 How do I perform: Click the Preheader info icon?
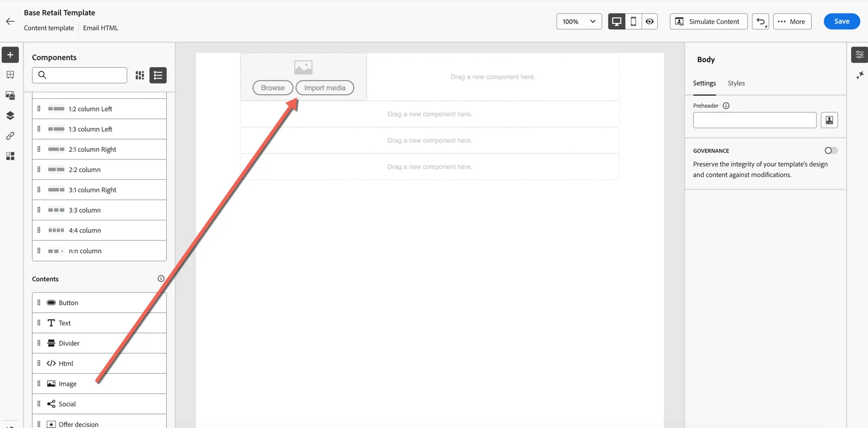[x=726, y=106]
